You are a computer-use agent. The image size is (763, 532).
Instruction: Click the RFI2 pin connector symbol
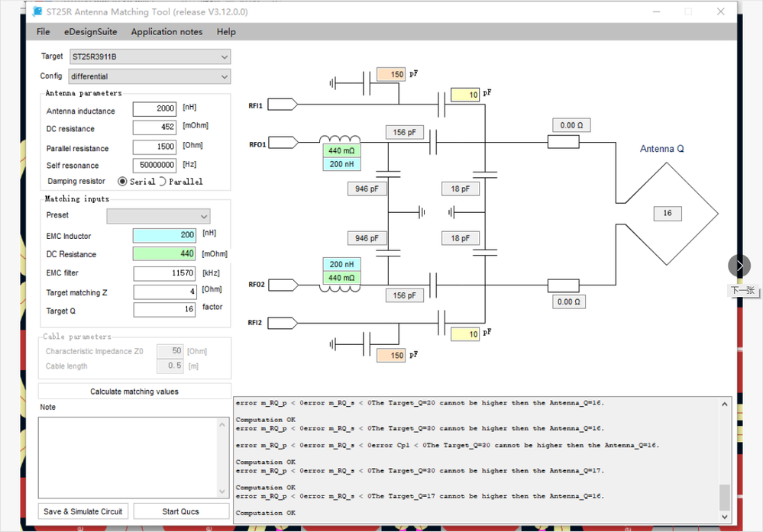coord(283,322)
